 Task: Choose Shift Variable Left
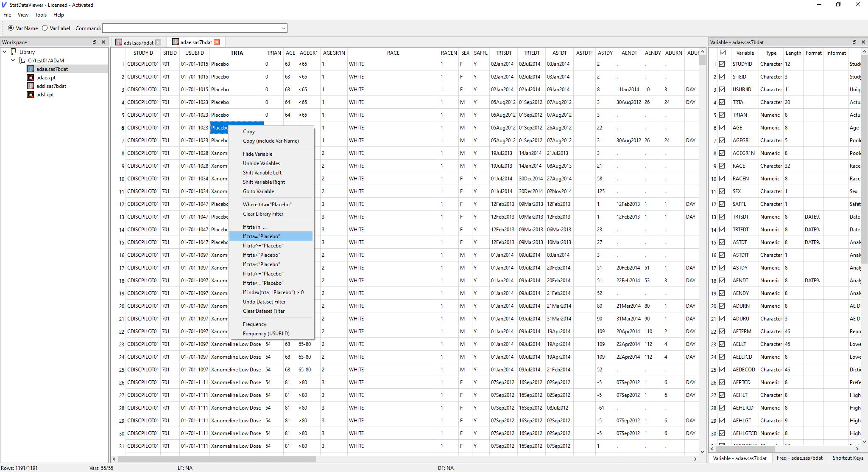(x=271, y=173)
